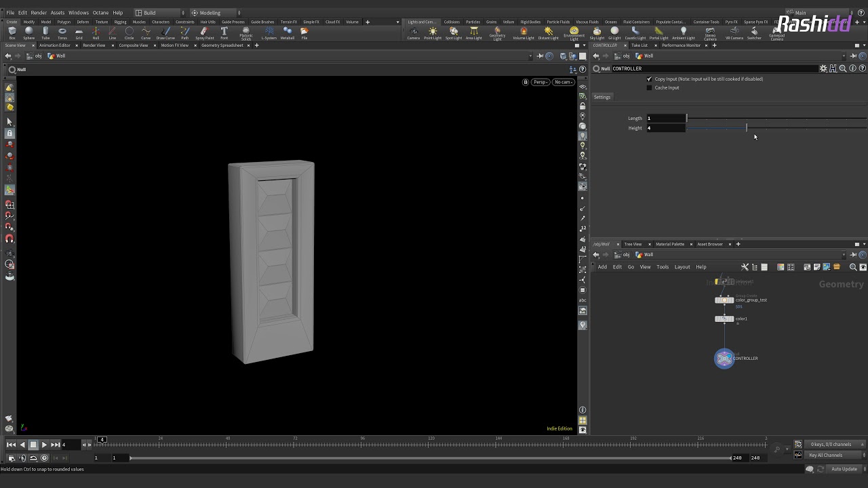Open the network editor find/search icon
Viewport: 868px width, 488px height.
853,267
